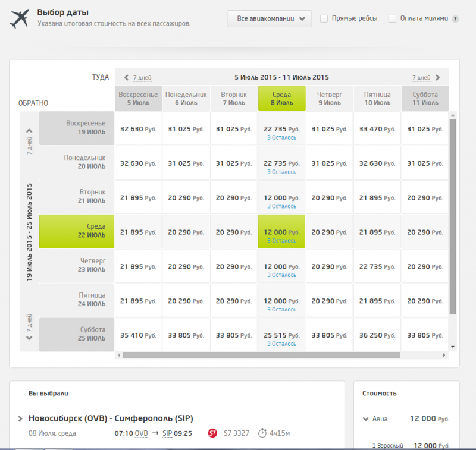476x450 pixels.
Task: Collapse the Авиа cost section
Action: [365, 418]
